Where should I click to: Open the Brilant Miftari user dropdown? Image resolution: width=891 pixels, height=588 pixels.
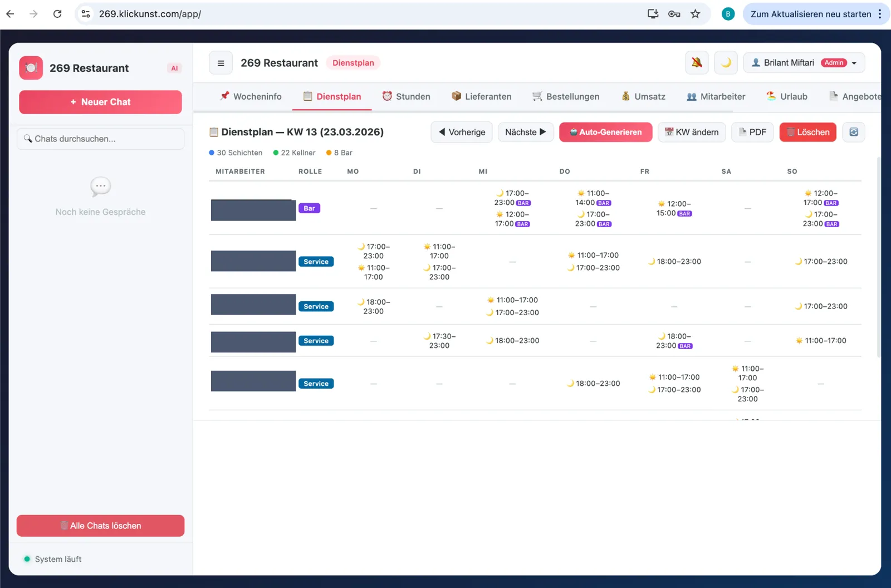click(x=804, y=63)
